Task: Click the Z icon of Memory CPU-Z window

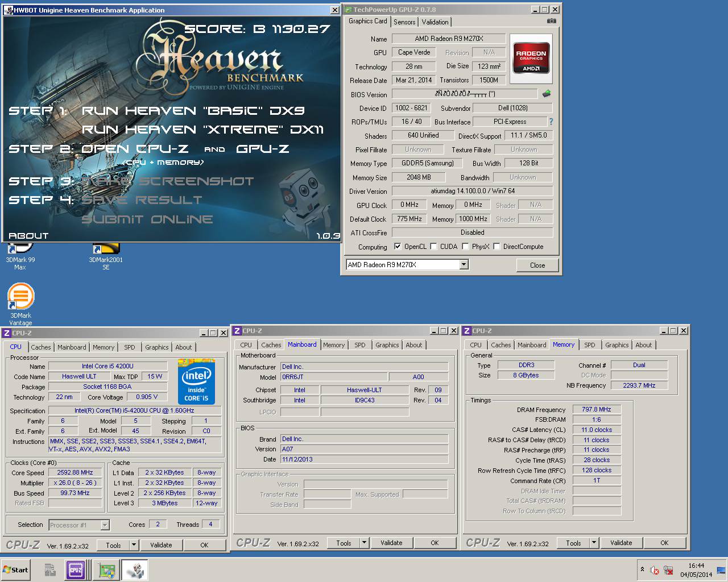Action: point(467,330)
